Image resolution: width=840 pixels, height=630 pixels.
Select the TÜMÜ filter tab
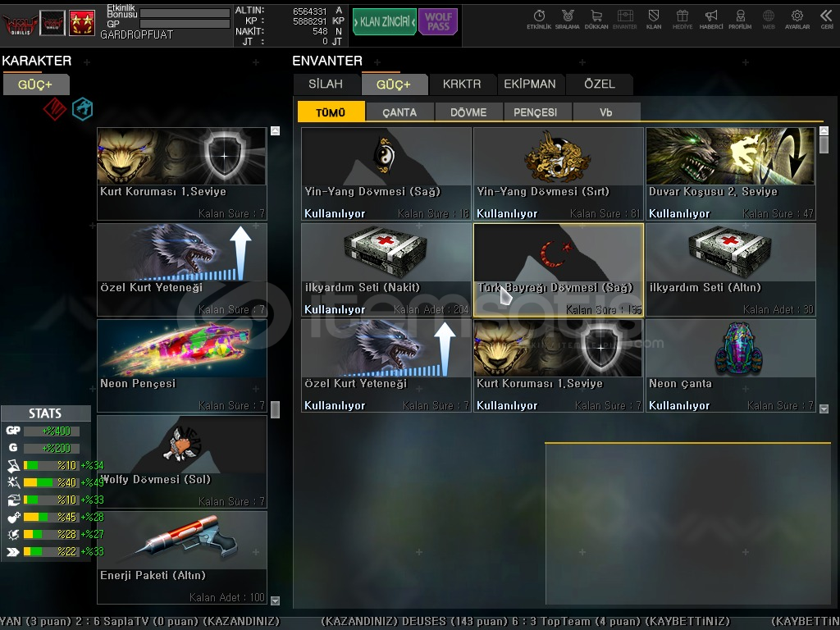pos(331,112)
